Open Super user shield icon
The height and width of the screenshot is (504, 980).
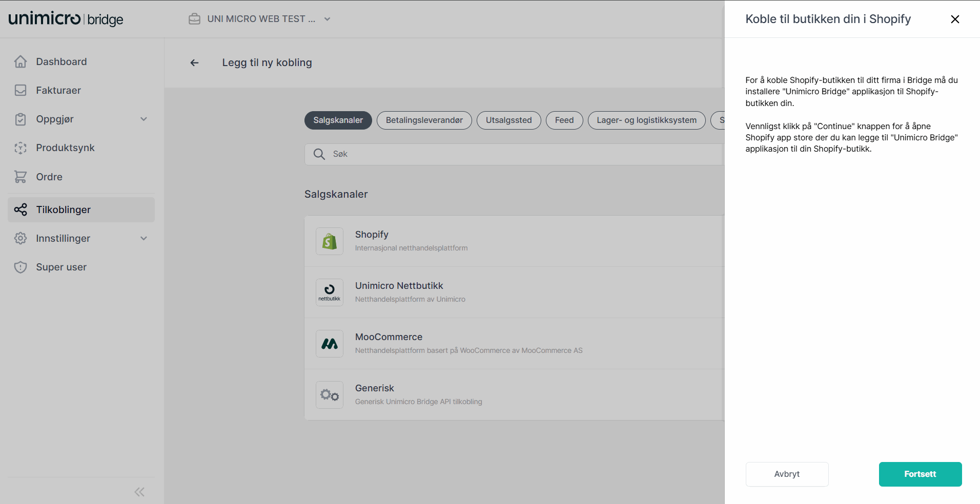(21, 267)
